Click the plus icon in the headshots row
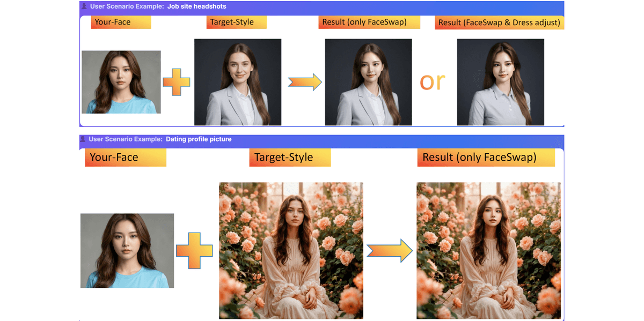Viewport: 644px width, 321px height. tap(176, 83)
